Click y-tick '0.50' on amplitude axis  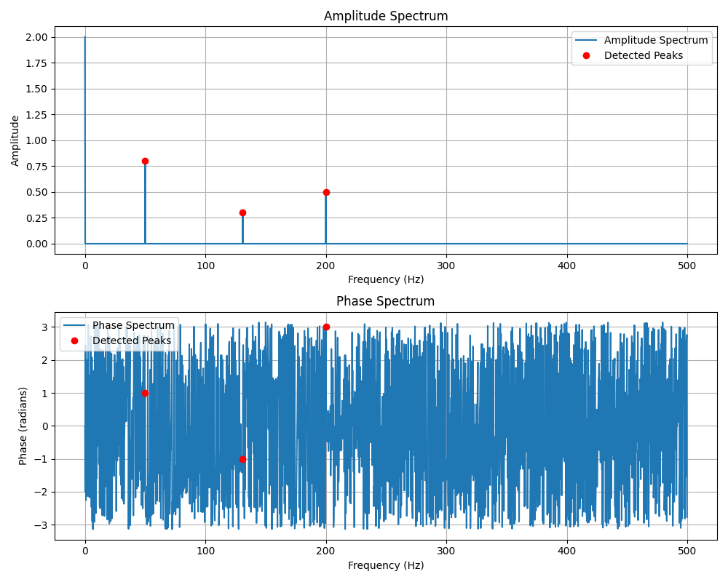pyautogui.click(x=36, y=192)
